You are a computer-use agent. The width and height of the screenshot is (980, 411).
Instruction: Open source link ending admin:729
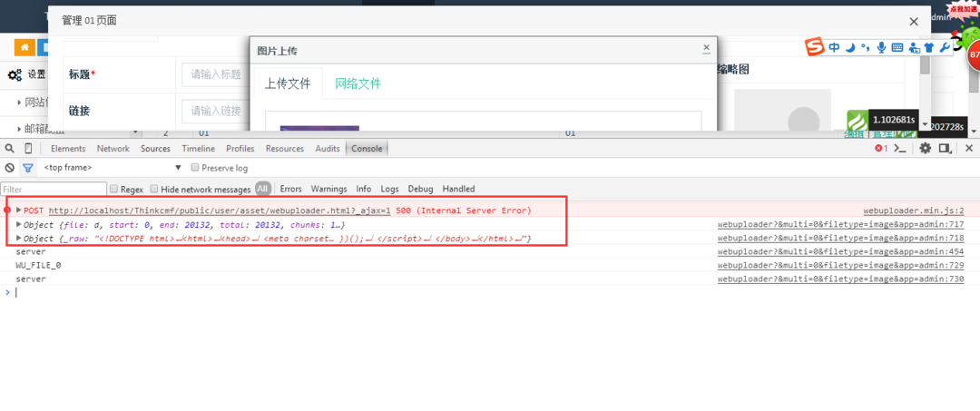840,266
